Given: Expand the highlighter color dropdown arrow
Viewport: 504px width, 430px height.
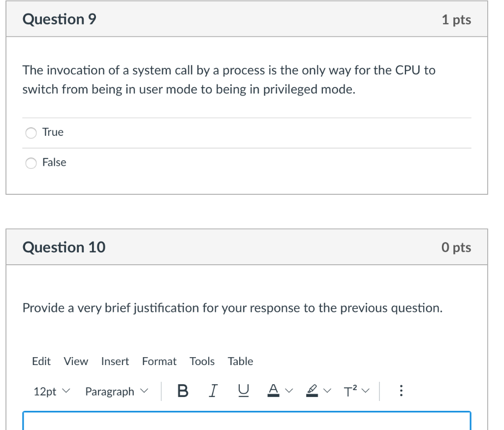Looking at the screenshot, I should click(x=327, y=391).
